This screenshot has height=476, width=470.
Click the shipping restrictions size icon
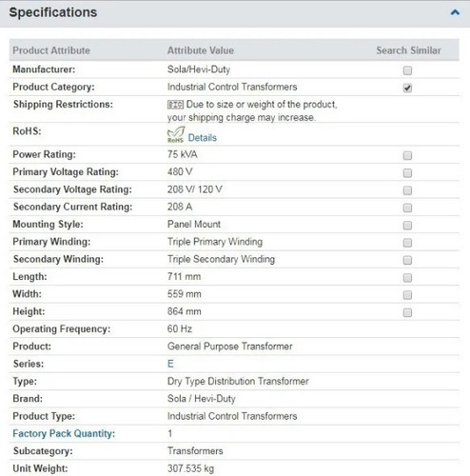tap(175, 105)
